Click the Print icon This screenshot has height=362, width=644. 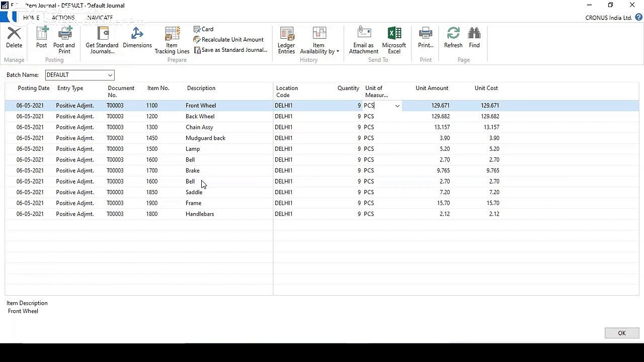coord(426,34)
